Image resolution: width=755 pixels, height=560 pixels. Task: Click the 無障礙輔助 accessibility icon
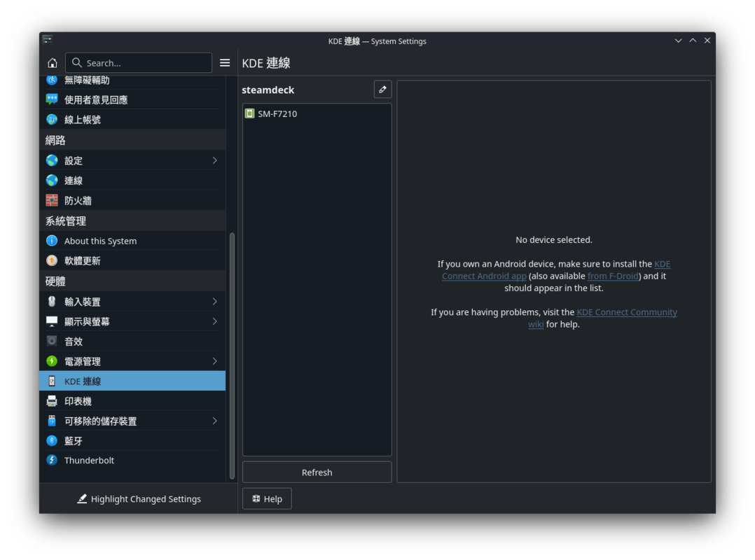click(52, 80)
